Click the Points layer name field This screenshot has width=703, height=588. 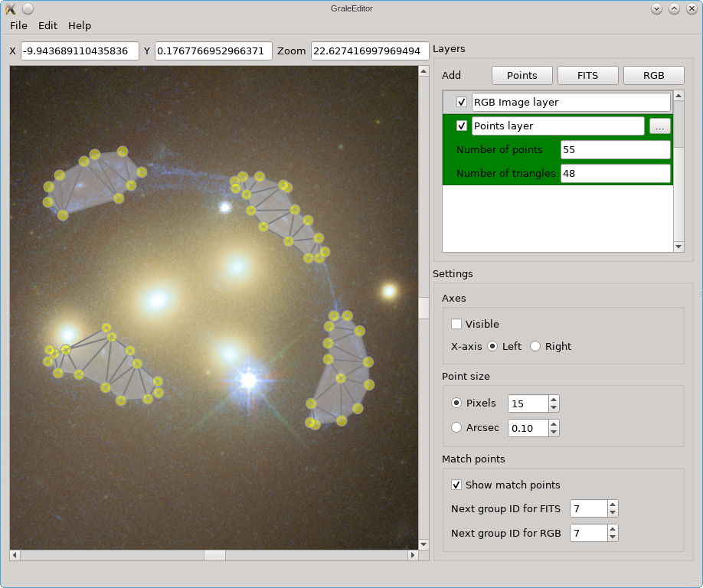click(x=558, y=126)
